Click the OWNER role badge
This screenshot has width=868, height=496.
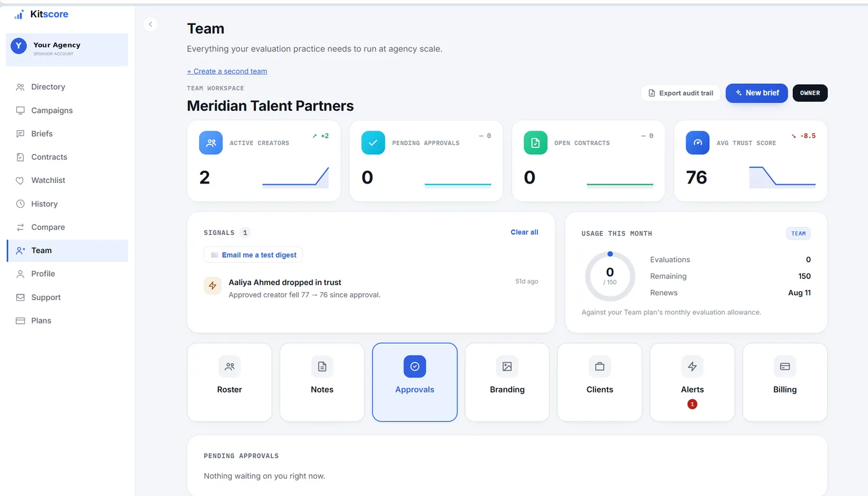point(810,93)
